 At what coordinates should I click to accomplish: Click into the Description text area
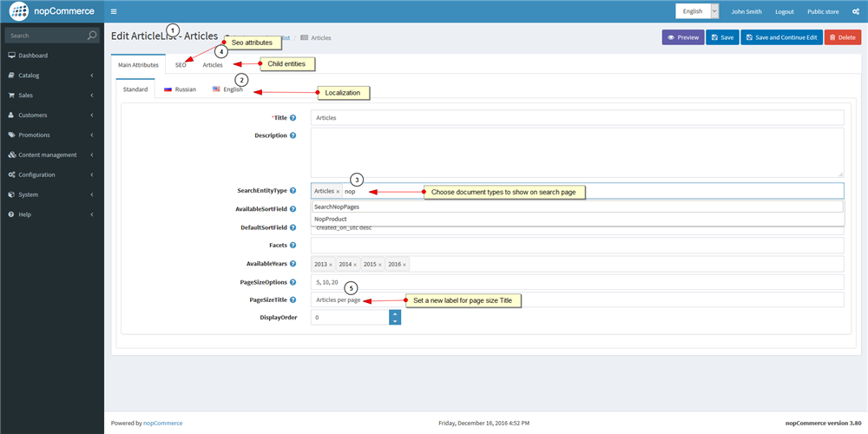coord(577,153)
